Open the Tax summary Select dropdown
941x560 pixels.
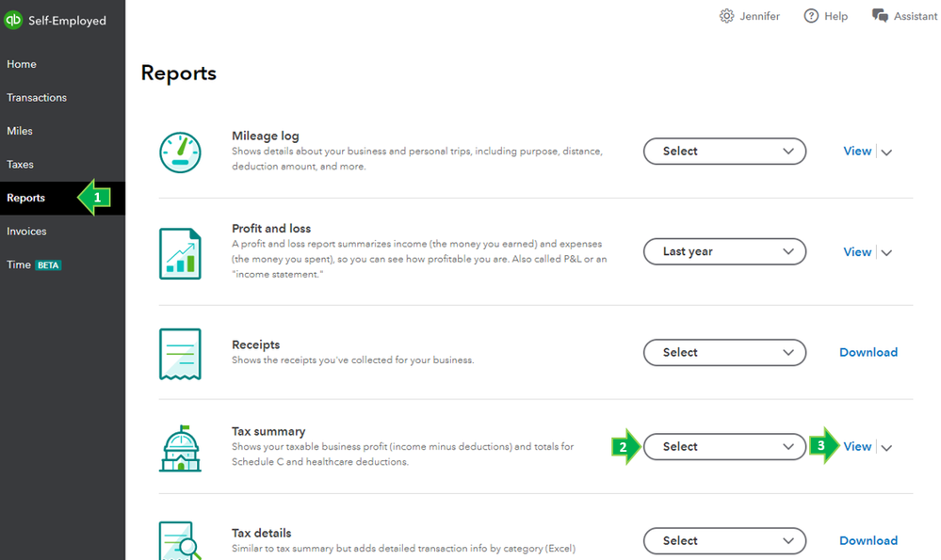click(724, 447)
